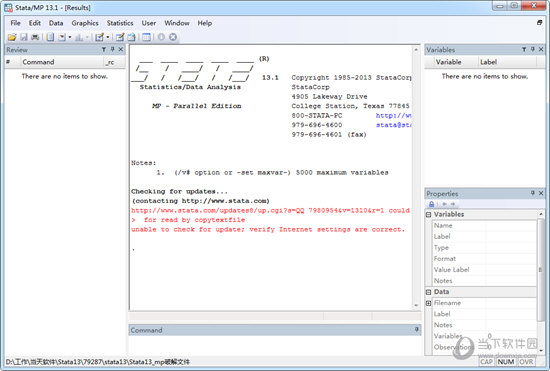The width and height of the screenshot is (550, 371).
Task: Click the Properties panel scroll-up arrow
Action: click(541, 214)
